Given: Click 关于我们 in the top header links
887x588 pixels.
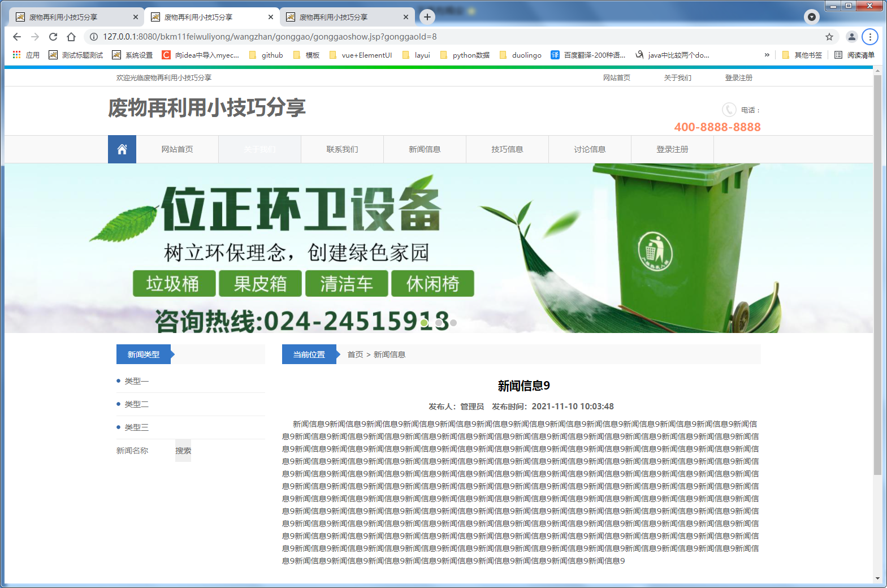Looking at the screenshot, I should tap(677, 77).
